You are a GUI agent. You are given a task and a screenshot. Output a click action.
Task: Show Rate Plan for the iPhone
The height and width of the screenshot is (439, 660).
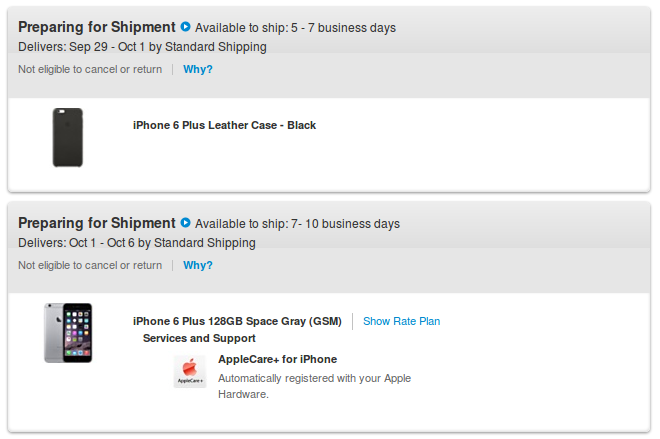point(402,322)
